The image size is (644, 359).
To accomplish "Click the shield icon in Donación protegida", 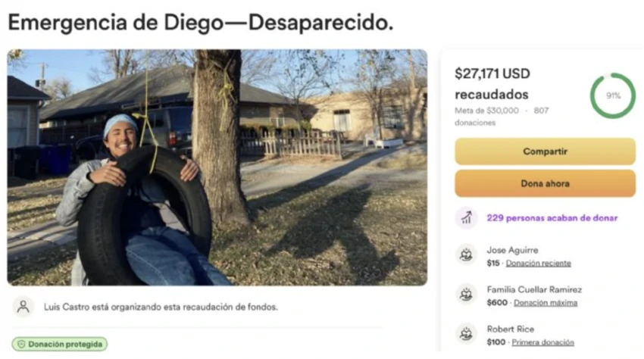I will click(x=21, y=344).
